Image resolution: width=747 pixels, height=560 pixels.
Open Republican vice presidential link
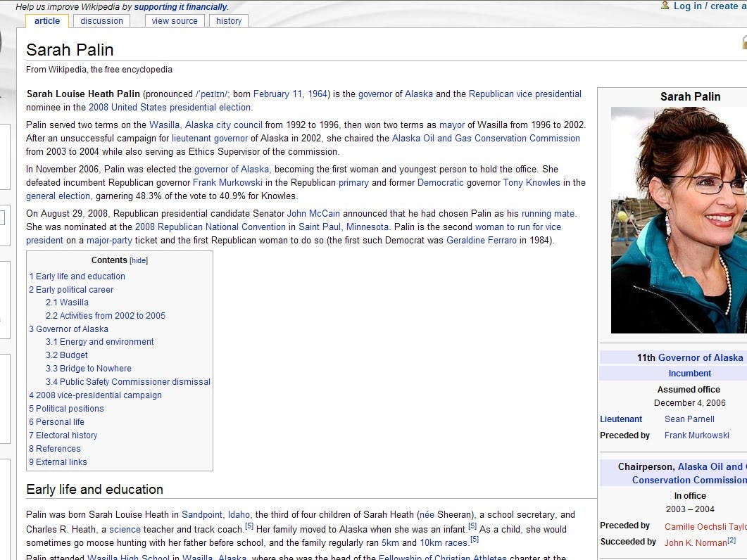click(x=525, y=94)
